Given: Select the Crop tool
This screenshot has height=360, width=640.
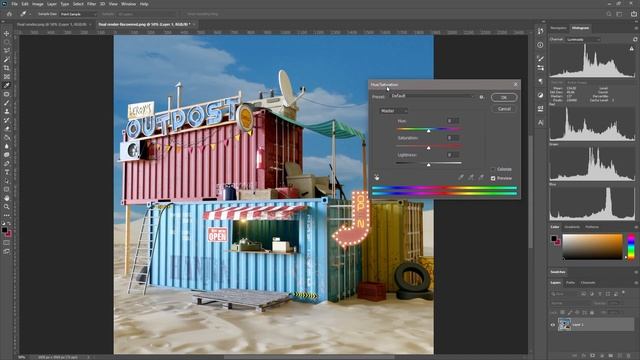Looking at the screenshot, I should [x=7, y=68].
